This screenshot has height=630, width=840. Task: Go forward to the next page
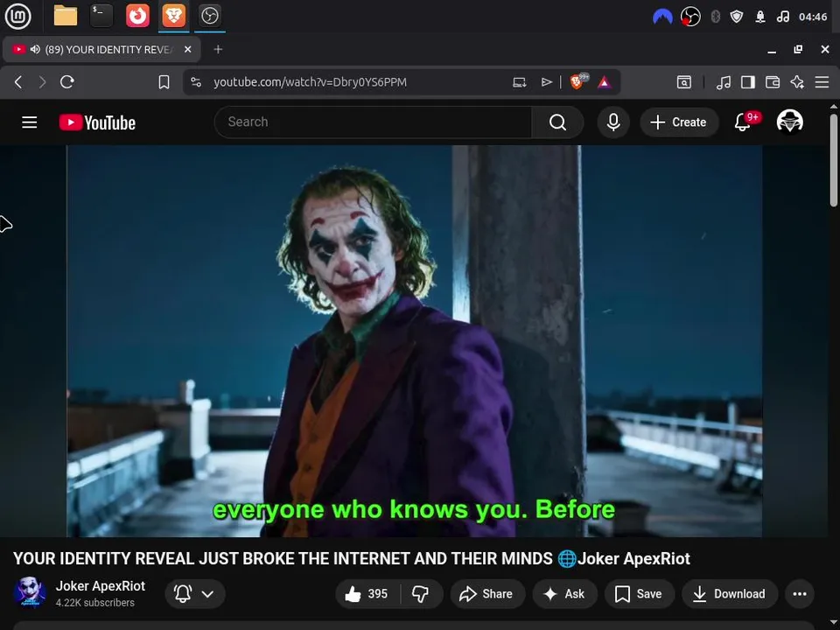42,82
